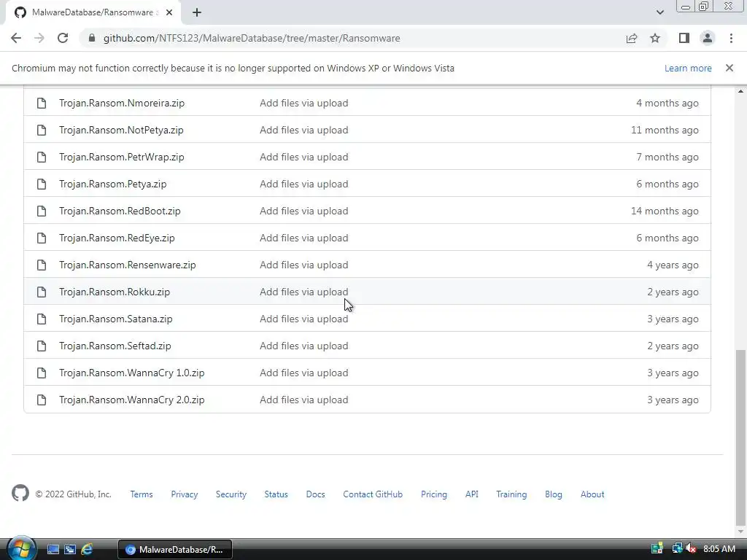Click file icon for Trojan.Ransom.Nmoreira.zip
Image resolution: width=747 pixels, height=560 pixels.
42,103
